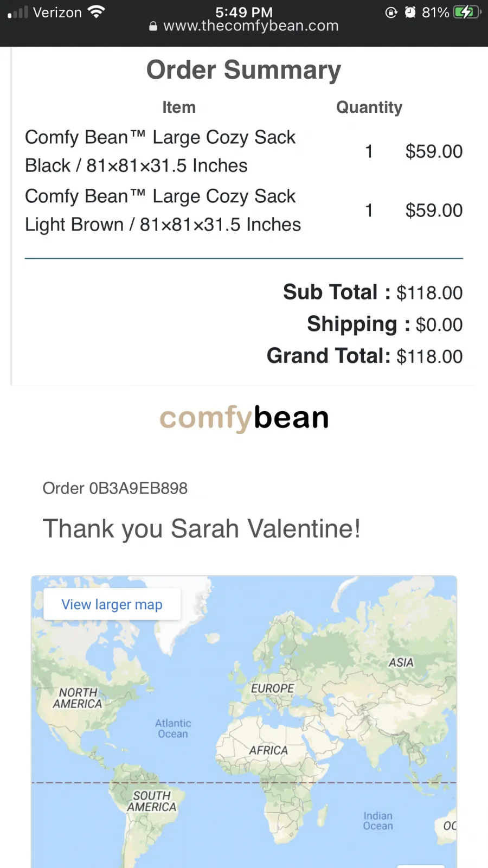Click the Asia label on the map
Image resolution: width=488 pixels, height=868 pixels.
tap(401, 662)
